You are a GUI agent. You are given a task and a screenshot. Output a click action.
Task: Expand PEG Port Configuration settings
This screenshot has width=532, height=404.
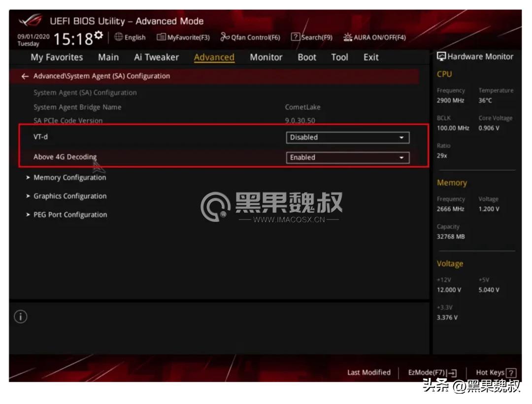[x=69, y=215]
